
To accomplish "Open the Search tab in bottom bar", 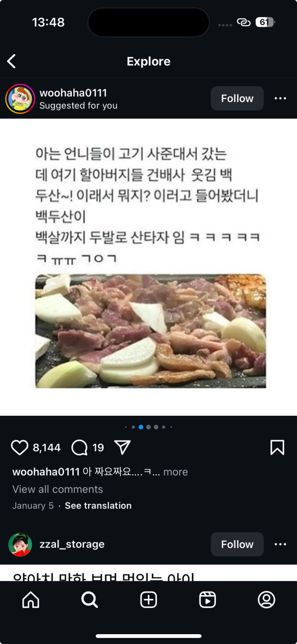I will tap(90, 599).
